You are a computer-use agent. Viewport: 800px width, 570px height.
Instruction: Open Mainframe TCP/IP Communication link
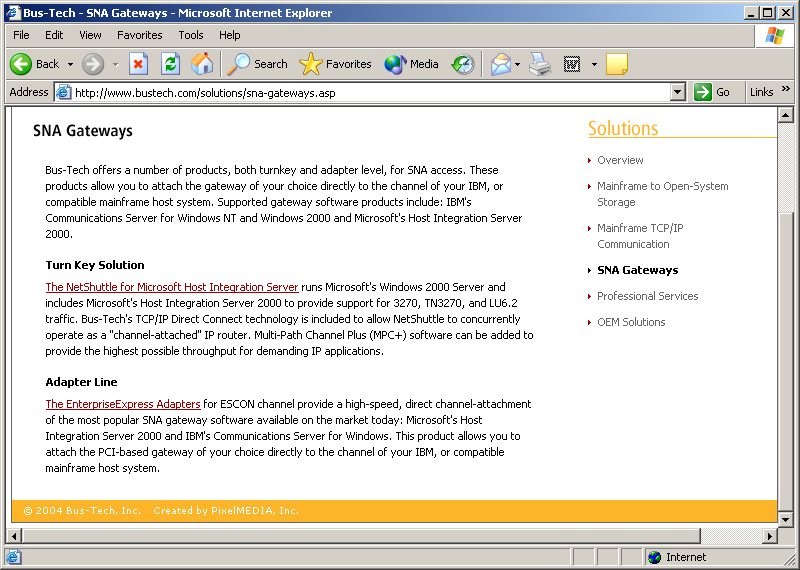click(640, 236)
